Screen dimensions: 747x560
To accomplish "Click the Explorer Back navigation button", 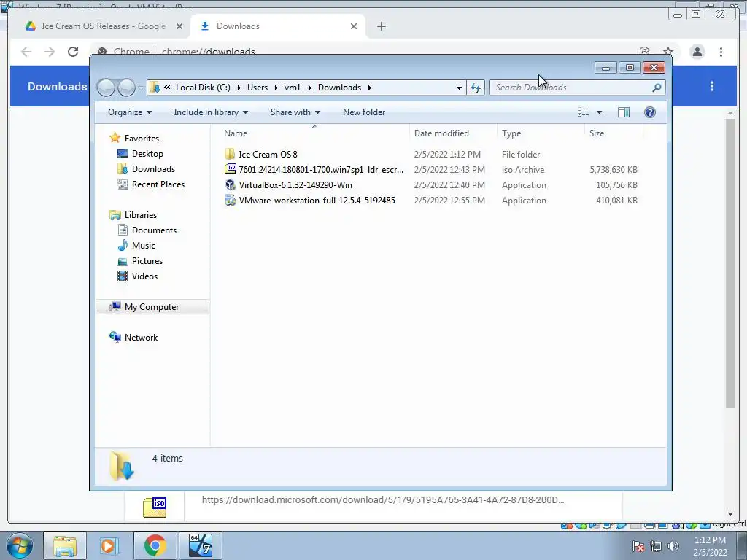I will click(x=106, y=87).
